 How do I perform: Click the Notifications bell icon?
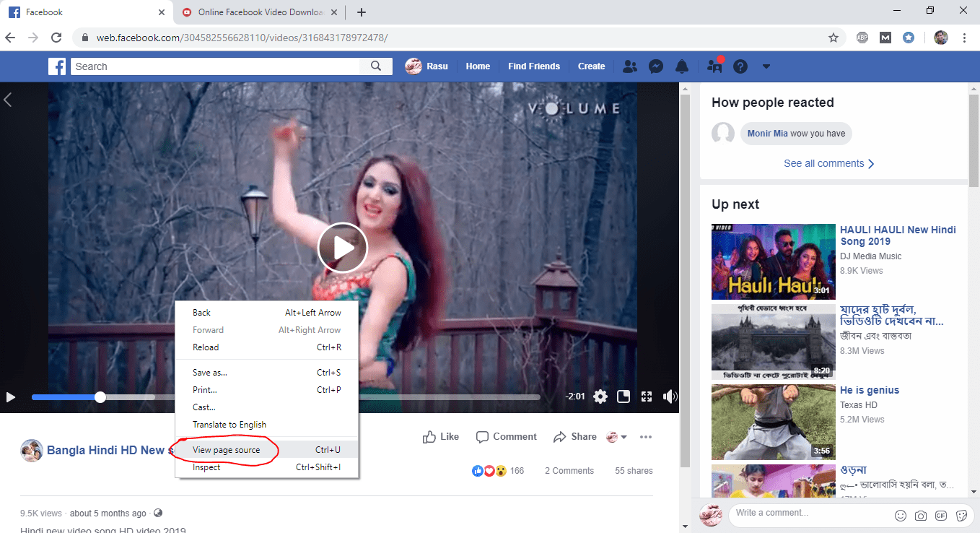681,66
